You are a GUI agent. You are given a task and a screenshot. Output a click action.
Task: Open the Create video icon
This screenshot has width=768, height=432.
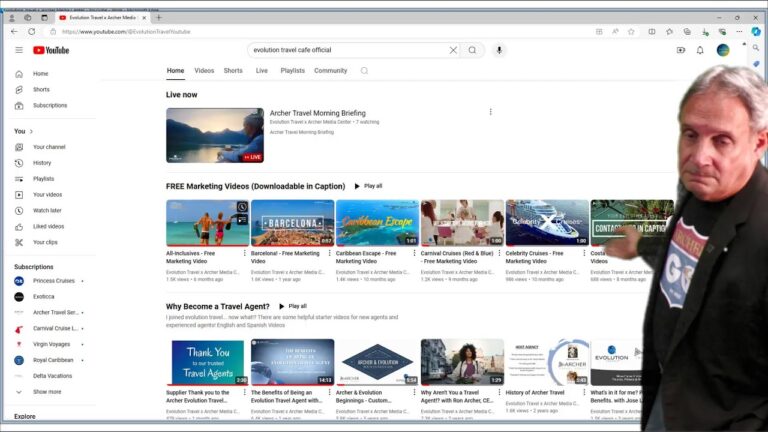click(681, 50)
